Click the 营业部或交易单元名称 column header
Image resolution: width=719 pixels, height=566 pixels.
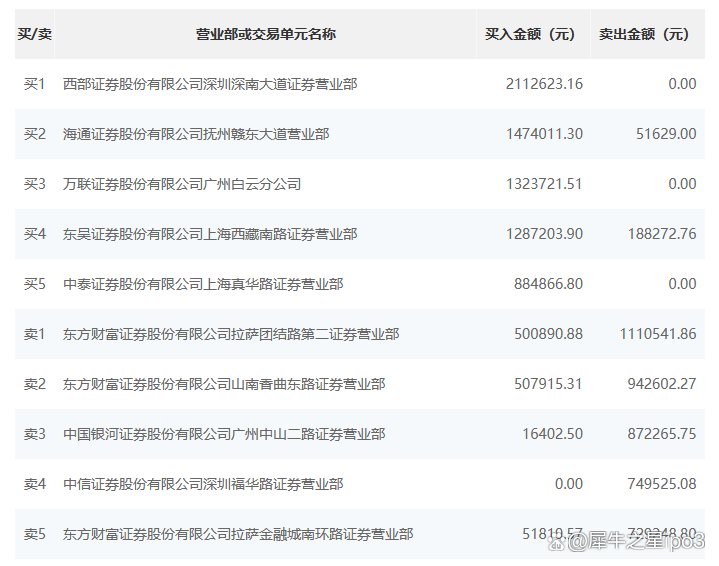click(266, 34)
